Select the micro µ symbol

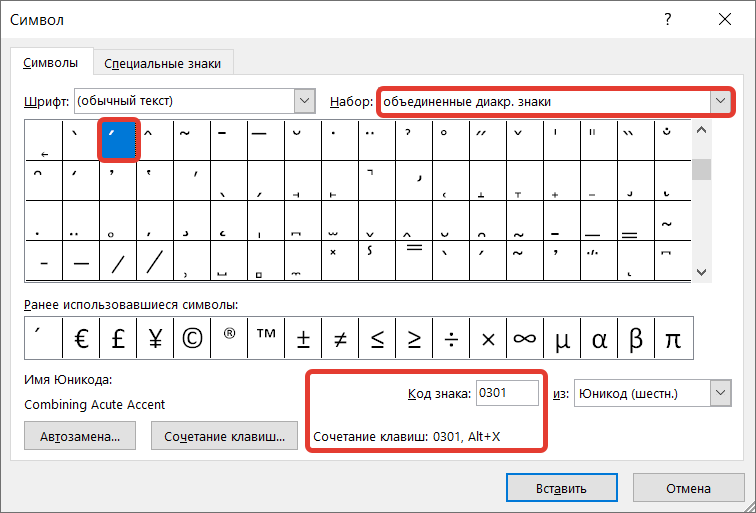562,338
